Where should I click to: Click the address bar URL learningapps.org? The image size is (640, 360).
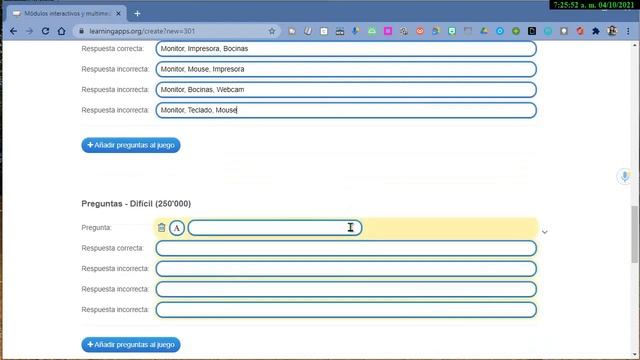click(x=142, y=31)
